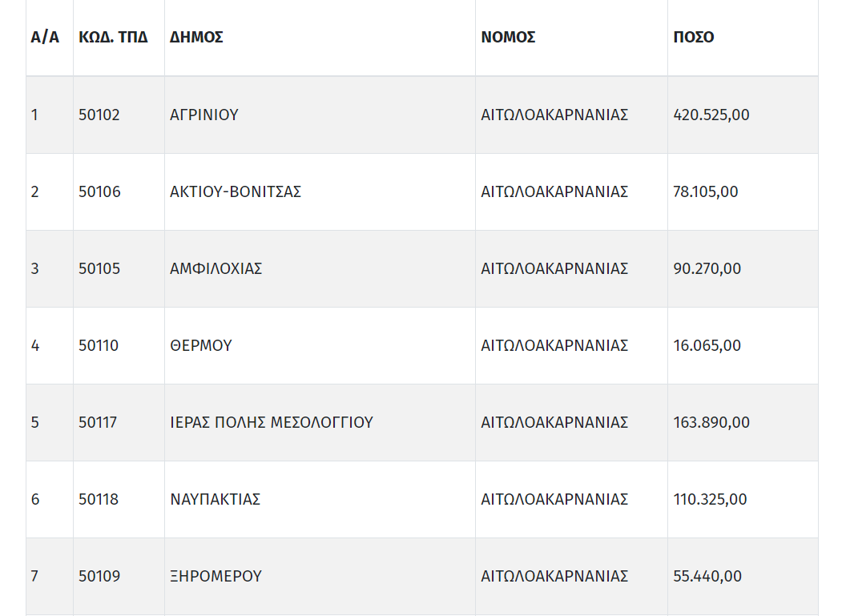Click code 50110 cell
Image resolution: width=846 pixels, height=616 pixels.
99,346
